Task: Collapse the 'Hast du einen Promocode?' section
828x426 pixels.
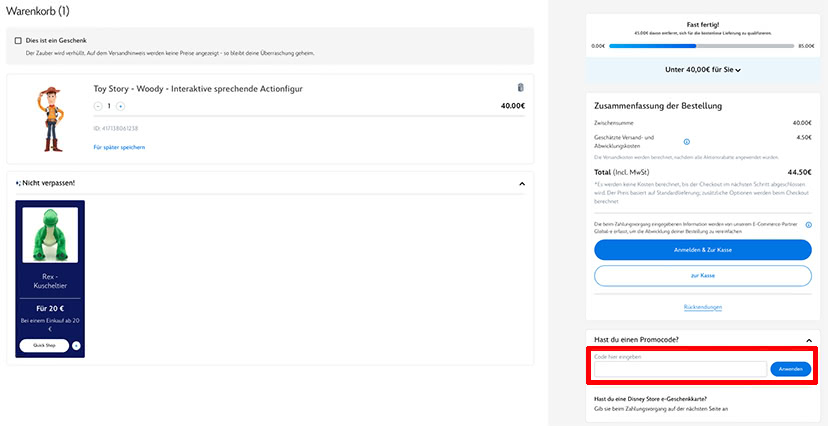Action: click(x=808, y=341)
